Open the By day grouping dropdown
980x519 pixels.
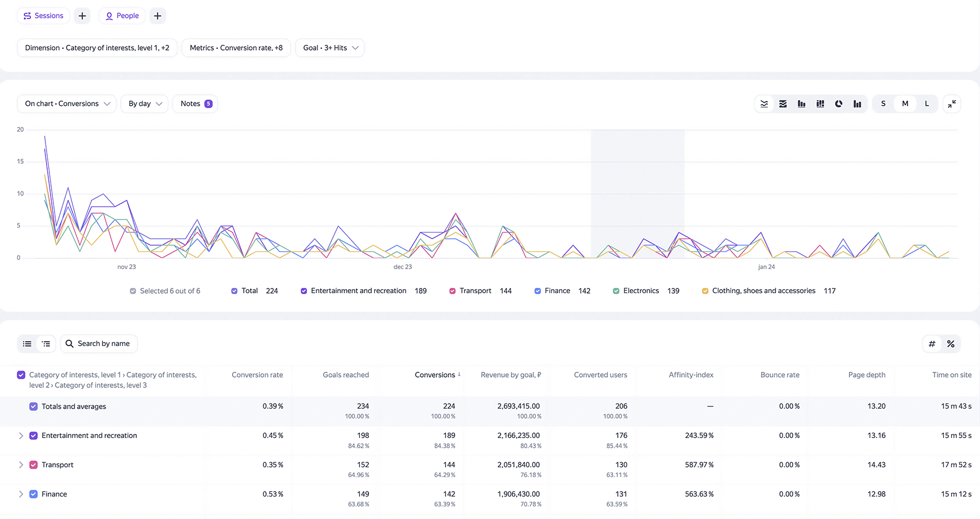[144, 104]
